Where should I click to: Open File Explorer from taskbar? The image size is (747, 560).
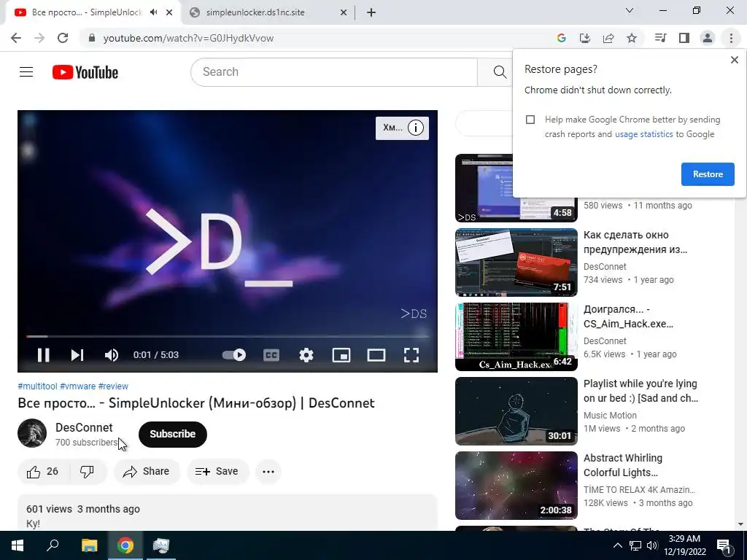pyautogui.click(x=89, y=545)
